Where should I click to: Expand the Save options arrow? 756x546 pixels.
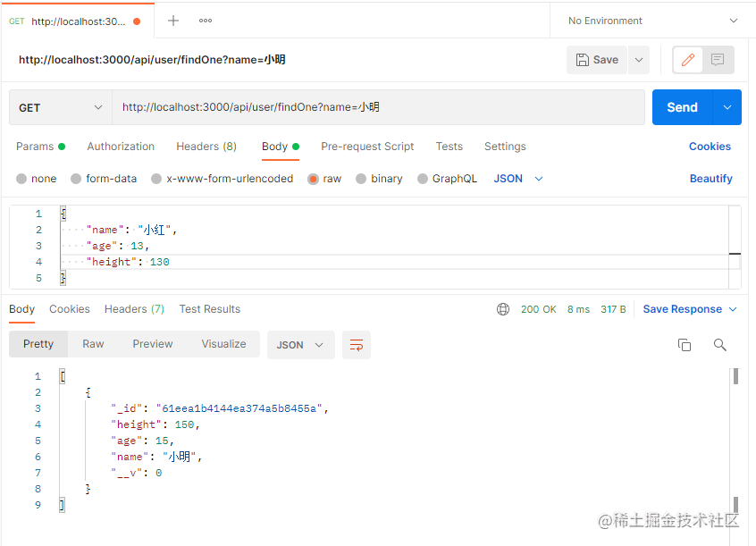(639, 60)
